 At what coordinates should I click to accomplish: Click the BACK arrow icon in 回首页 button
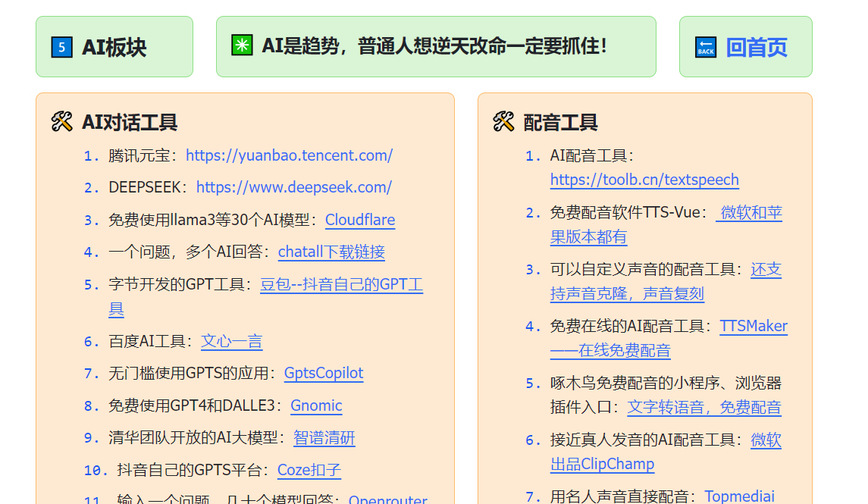pos(705,47)
